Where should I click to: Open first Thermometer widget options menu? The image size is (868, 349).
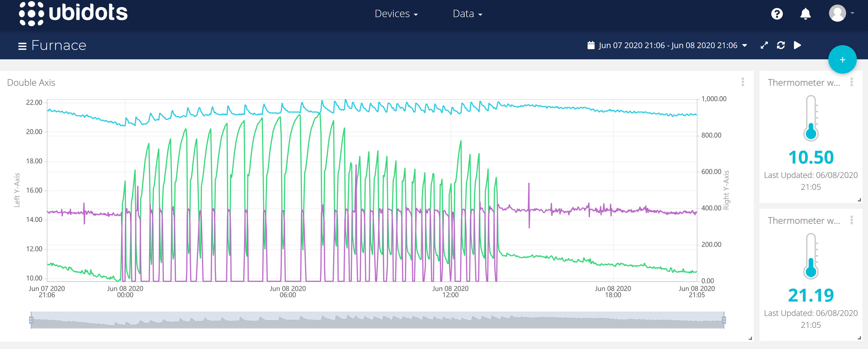coord(852,82)
